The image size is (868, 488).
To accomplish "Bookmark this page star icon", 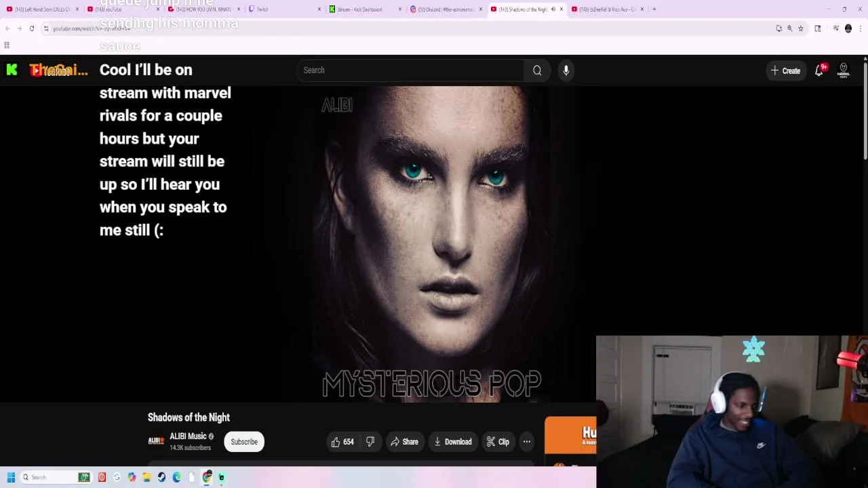I will click(800, 28).
